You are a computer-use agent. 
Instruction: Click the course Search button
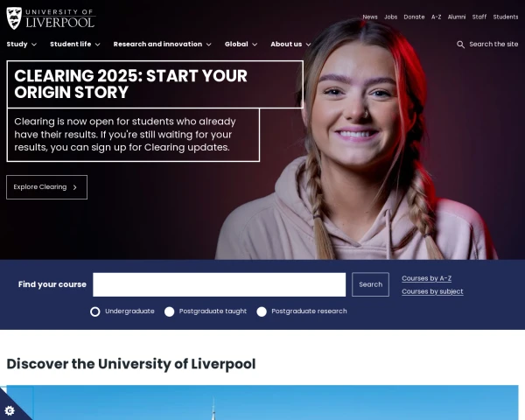pos(370,284)
